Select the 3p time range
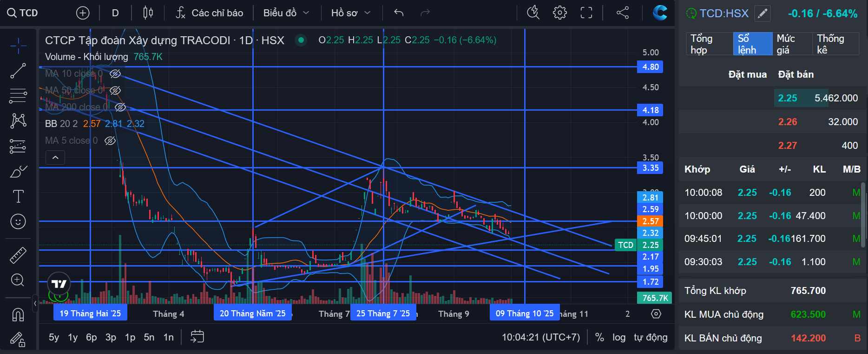868x354 pixels. pos(111,337)
